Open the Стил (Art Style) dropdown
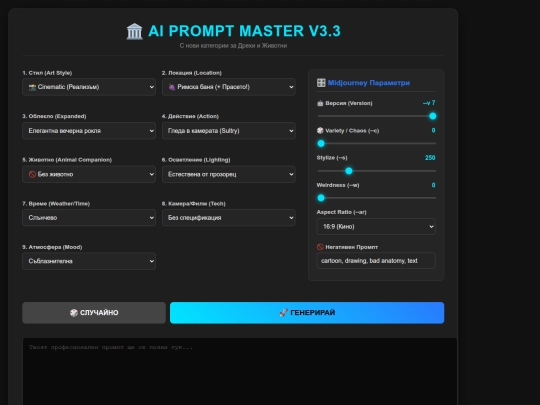540x405 pixels. pyautogui.click(x=89, y=87)
